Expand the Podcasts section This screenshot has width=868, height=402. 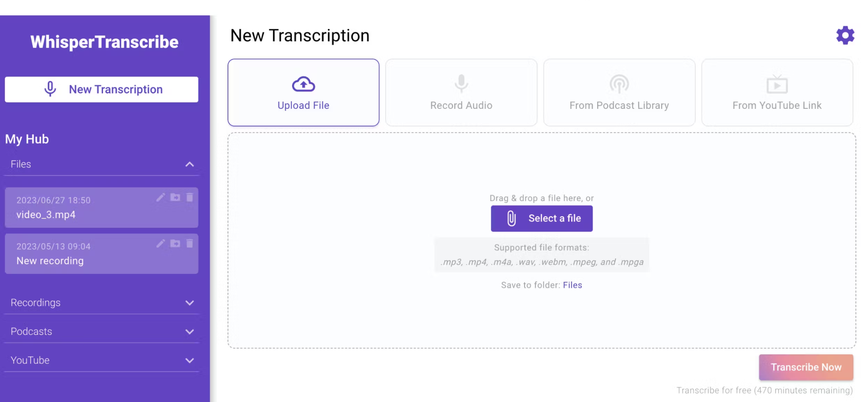click(190, 332)
